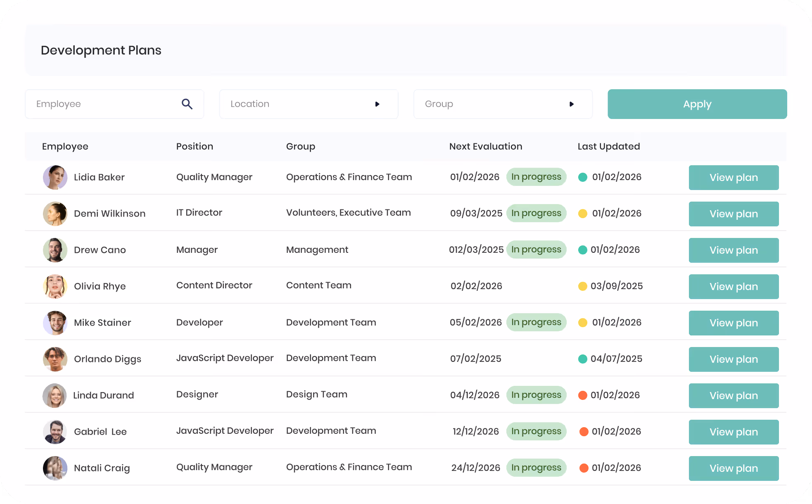Click In progress badge for Natali Craig

tap(536, 468)
